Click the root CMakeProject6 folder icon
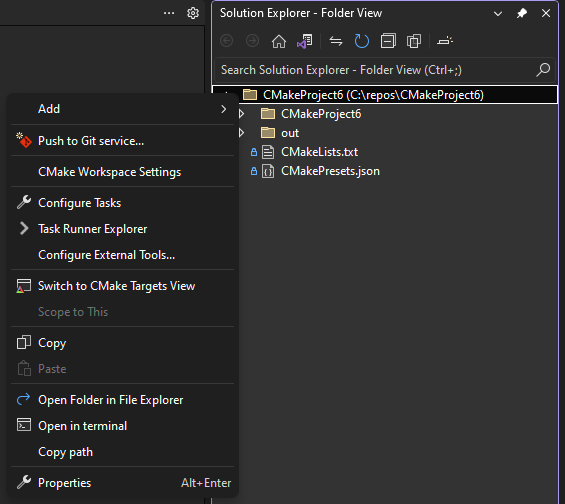Image resolution: width=565 pixels, height=504 pixels. (x=250, y=95)
